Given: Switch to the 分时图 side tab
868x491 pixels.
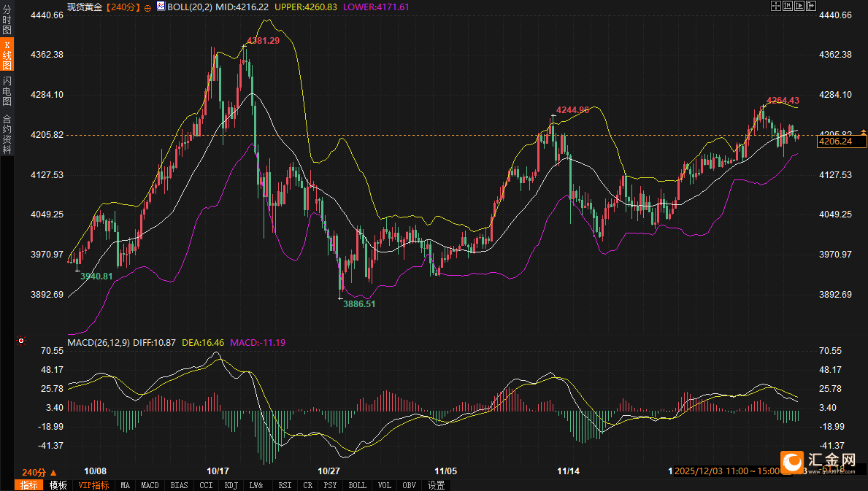Looking at the screenshot, I should tap(7, 20).
